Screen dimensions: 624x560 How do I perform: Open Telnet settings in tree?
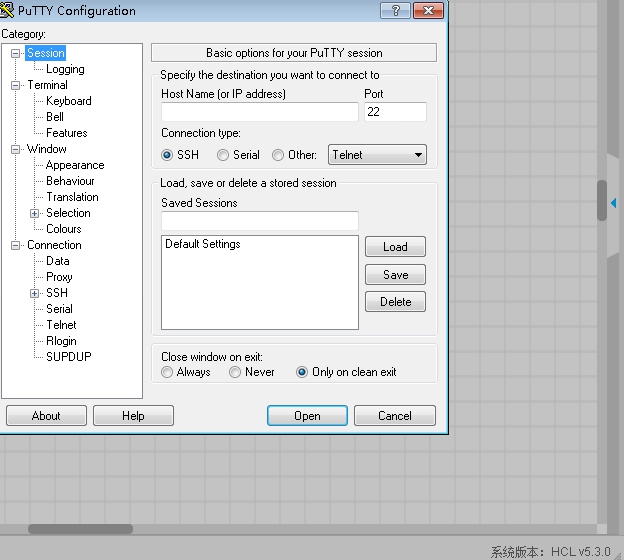[x=61, y=325]
